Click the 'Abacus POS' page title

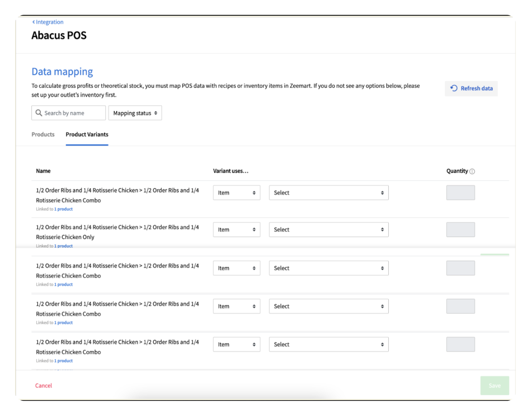coord(59,35)
